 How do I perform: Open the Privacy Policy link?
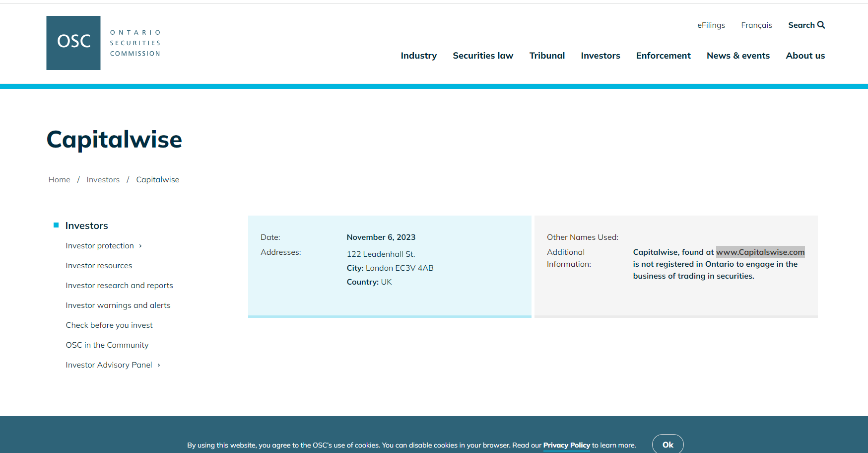[566, 445]
